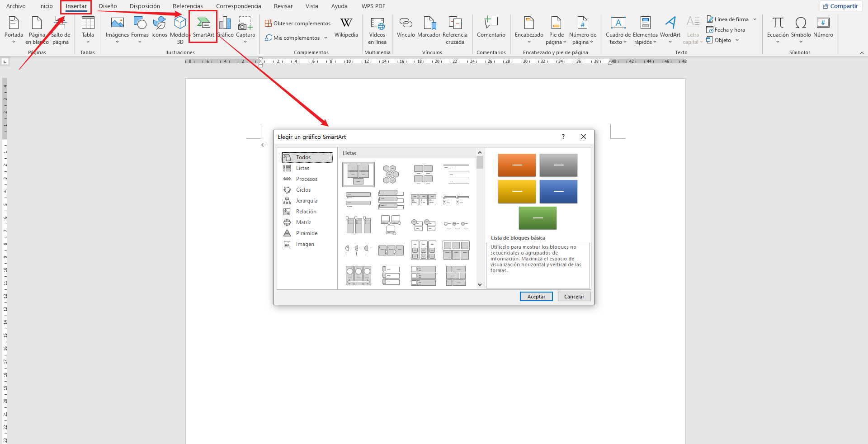
Task: Select the Relación category
Action: [x=307, y=212]
